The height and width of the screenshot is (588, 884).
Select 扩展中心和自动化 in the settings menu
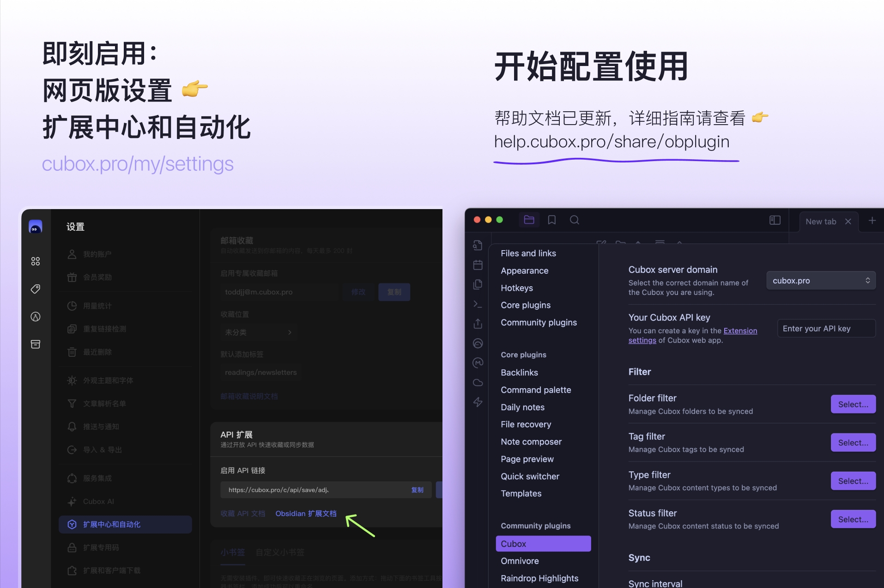126,525
